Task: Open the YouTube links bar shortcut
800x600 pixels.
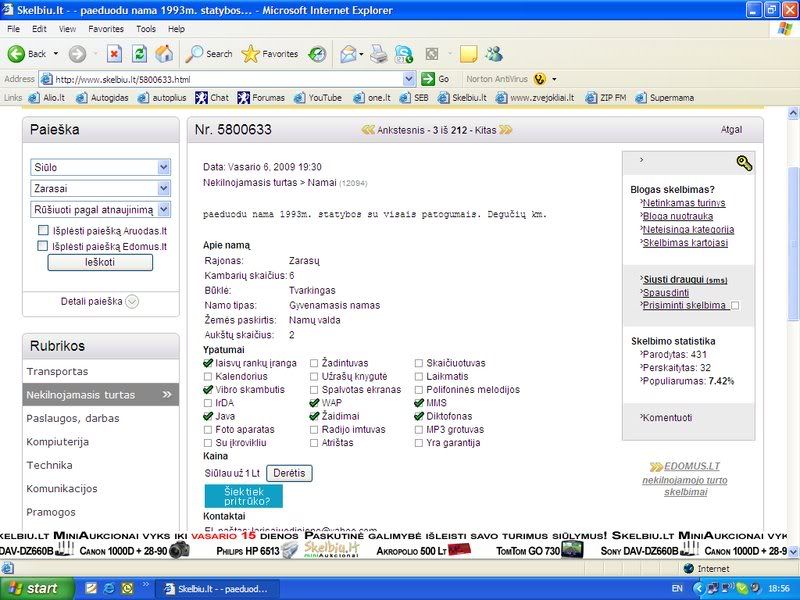Action: (x=318, y=97)
